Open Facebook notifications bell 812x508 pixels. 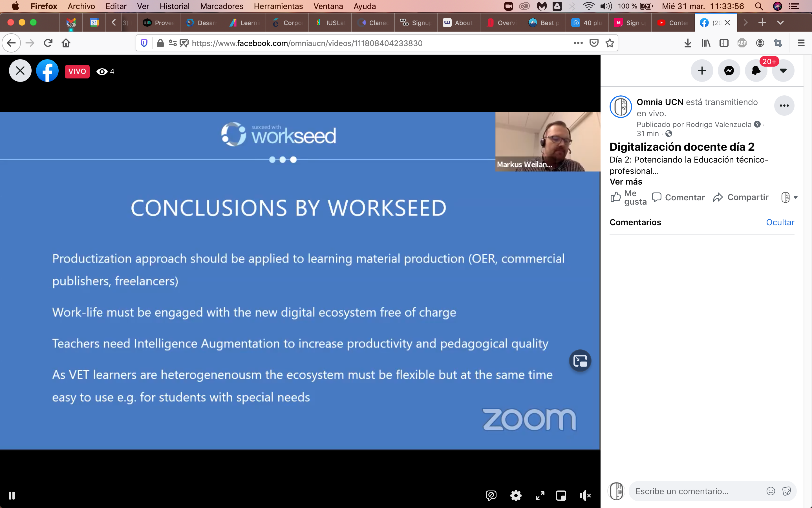click(756, 71)
